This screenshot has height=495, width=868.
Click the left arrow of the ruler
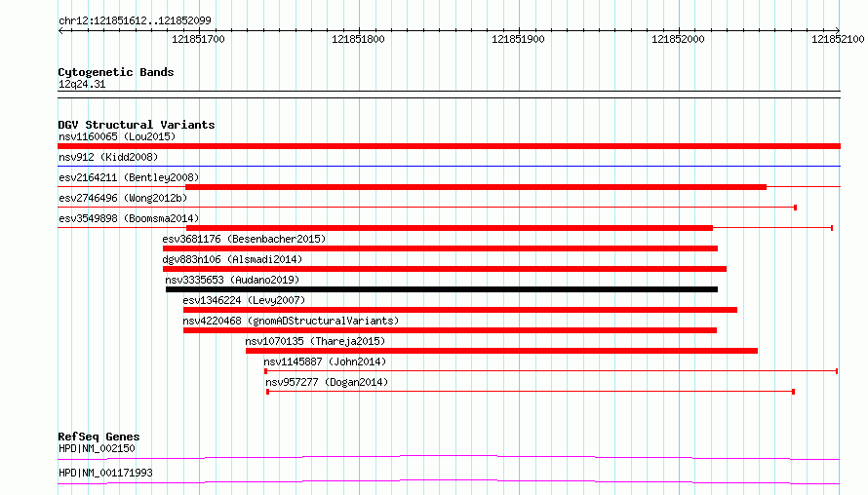60,31
